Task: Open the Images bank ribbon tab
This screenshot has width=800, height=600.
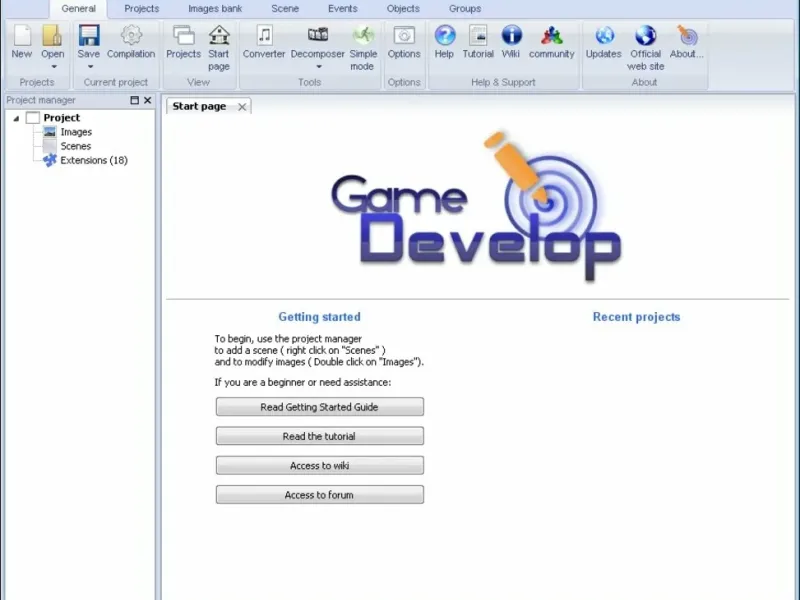Action: point(215,9)
